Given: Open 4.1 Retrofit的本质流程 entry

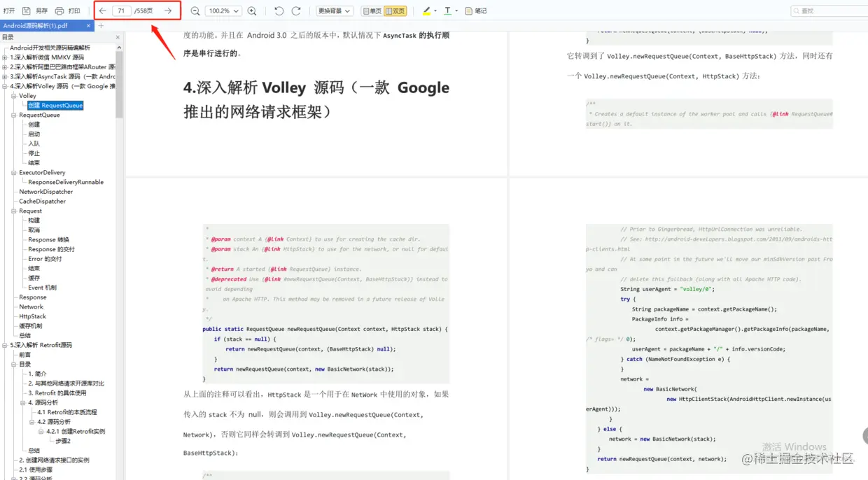Looking at the screenshot, I should click(67, 412).
